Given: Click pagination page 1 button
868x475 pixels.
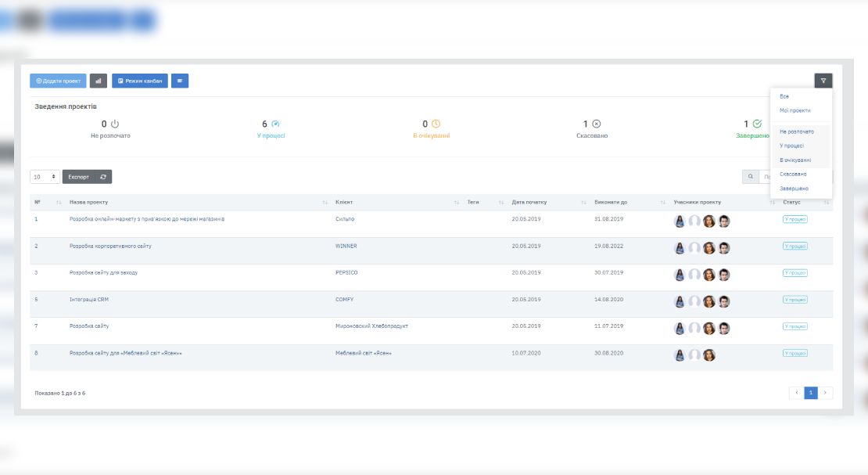Looking at the screenshot, I should coord(811,393).
